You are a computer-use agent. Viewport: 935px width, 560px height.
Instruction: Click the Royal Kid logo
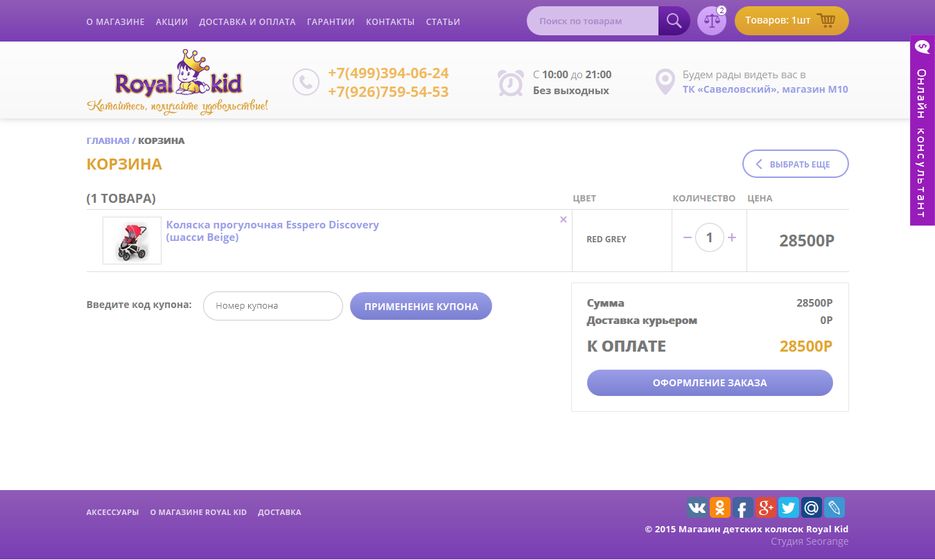(178, 82)
